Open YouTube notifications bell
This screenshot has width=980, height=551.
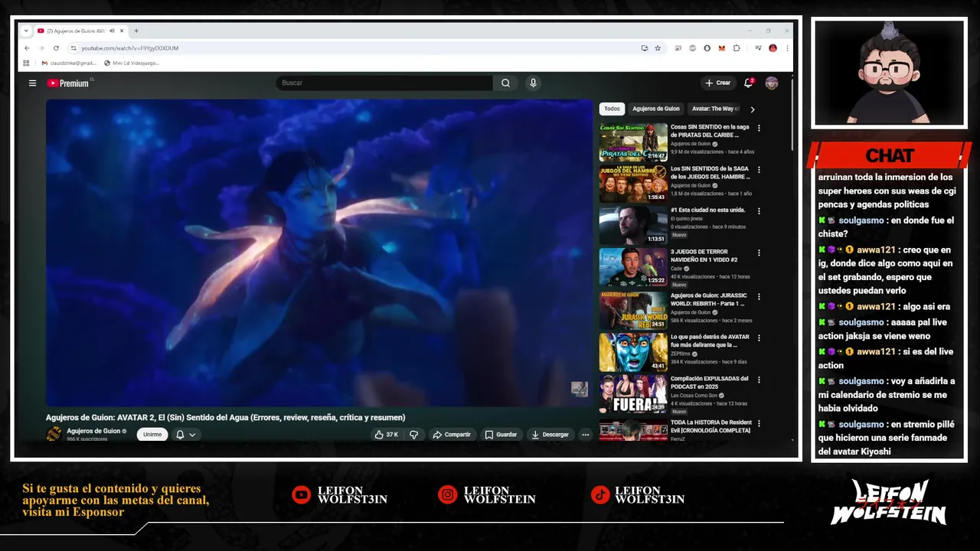tap(749, 83)
